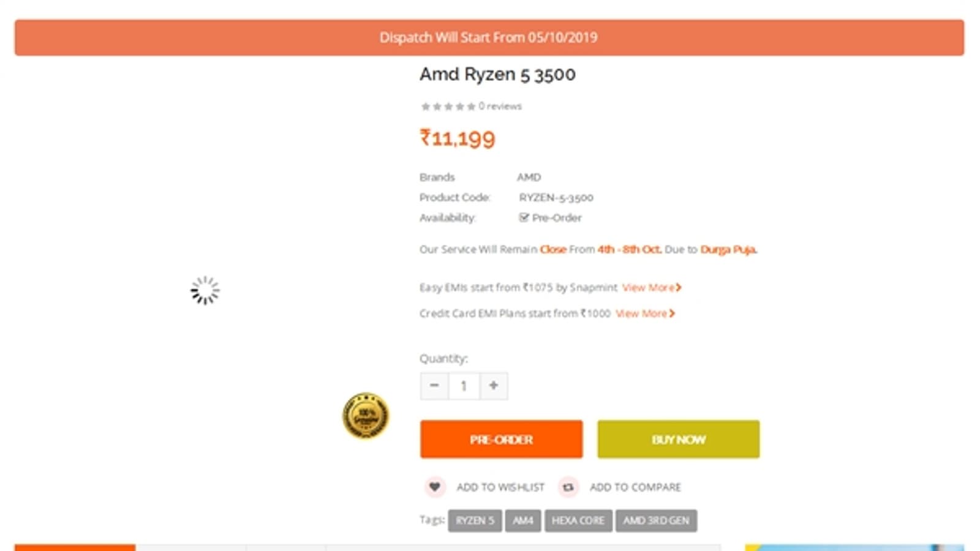Click the gold genuine badge icon

366,416
